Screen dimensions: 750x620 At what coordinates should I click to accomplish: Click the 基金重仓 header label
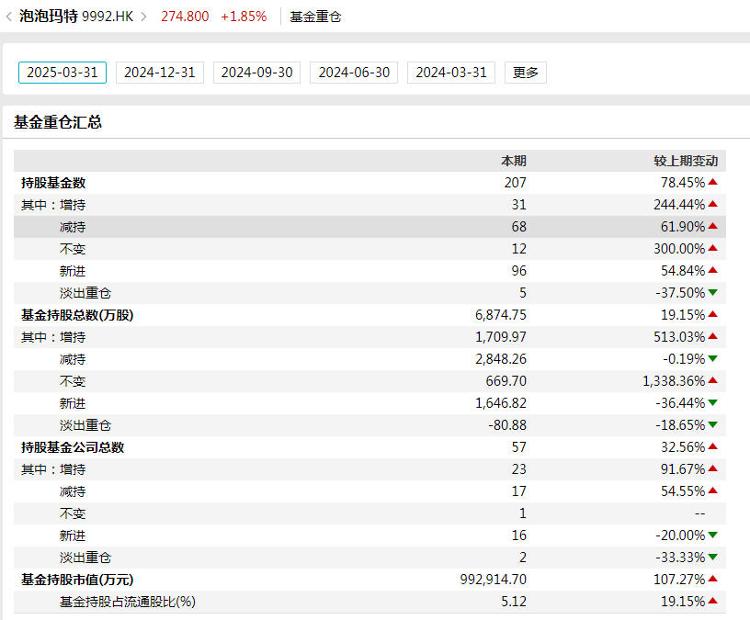click(x=315, y=17)
